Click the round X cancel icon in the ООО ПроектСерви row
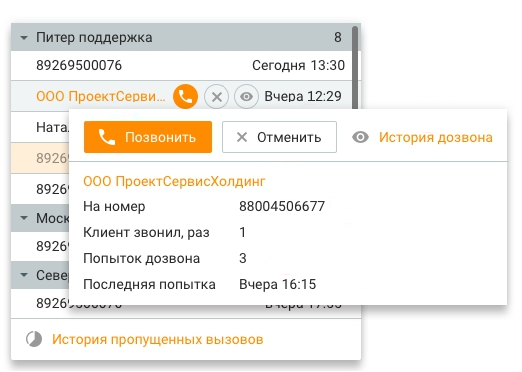 (217, 97)
